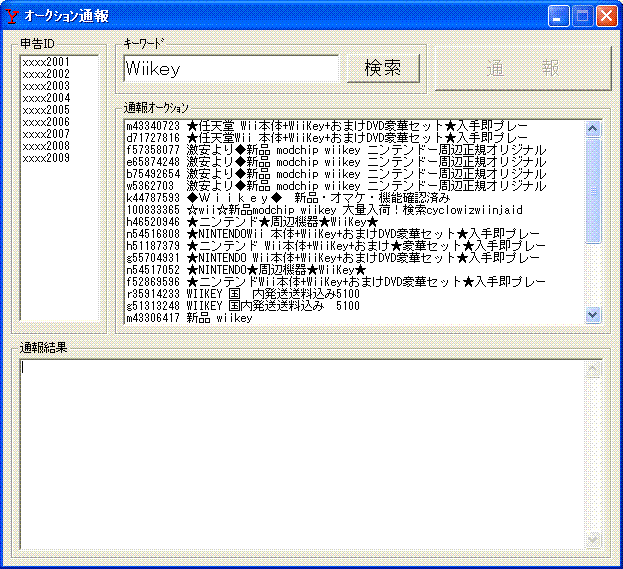Select auction row g51313248

354,306
